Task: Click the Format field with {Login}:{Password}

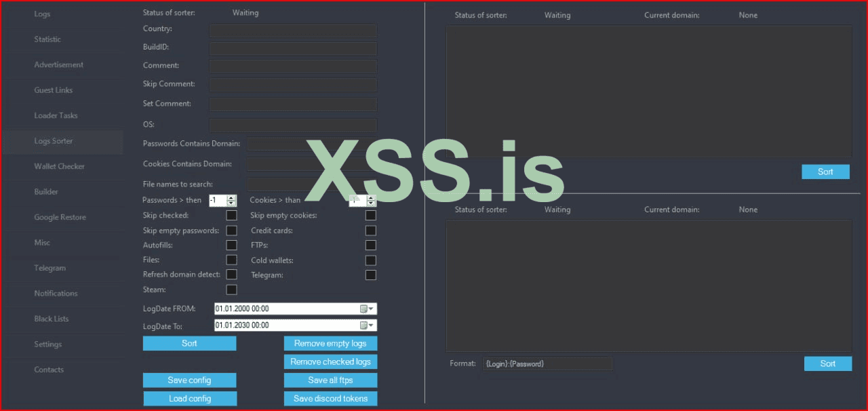Action: pyautogui.click(x=547, y=364)
